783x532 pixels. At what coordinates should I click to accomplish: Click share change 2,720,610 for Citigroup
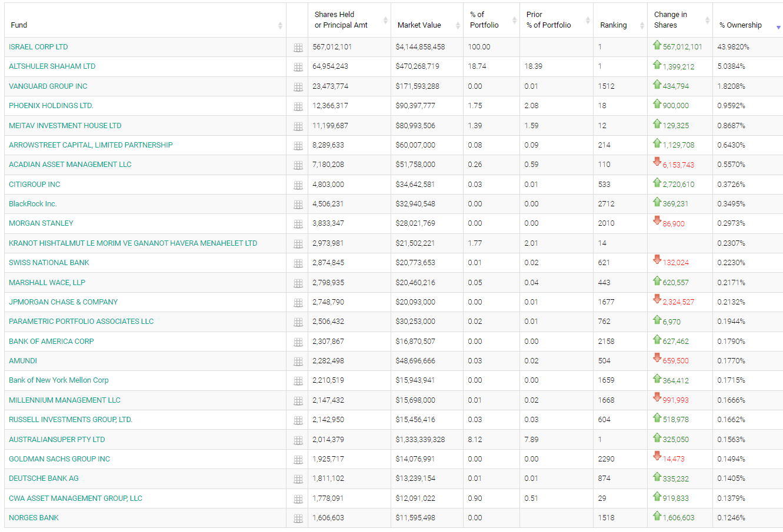[x=678, y=185]
